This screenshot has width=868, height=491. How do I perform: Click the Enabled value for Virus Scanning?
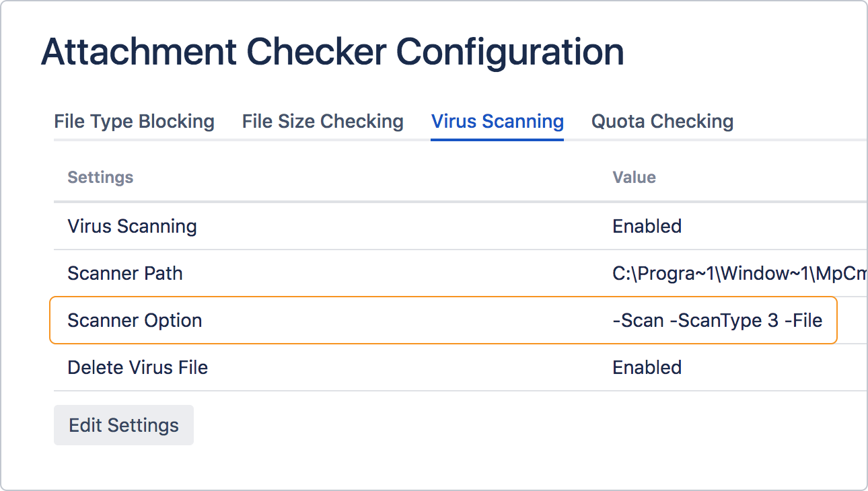(x=647, y=227)
